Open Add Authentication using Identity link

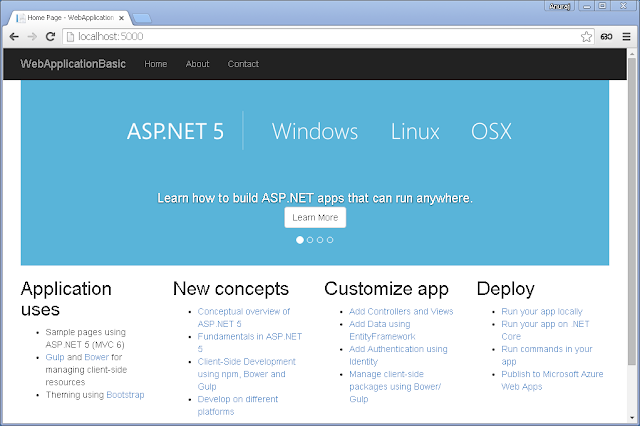pyautogui.click(x=398, y=355)
